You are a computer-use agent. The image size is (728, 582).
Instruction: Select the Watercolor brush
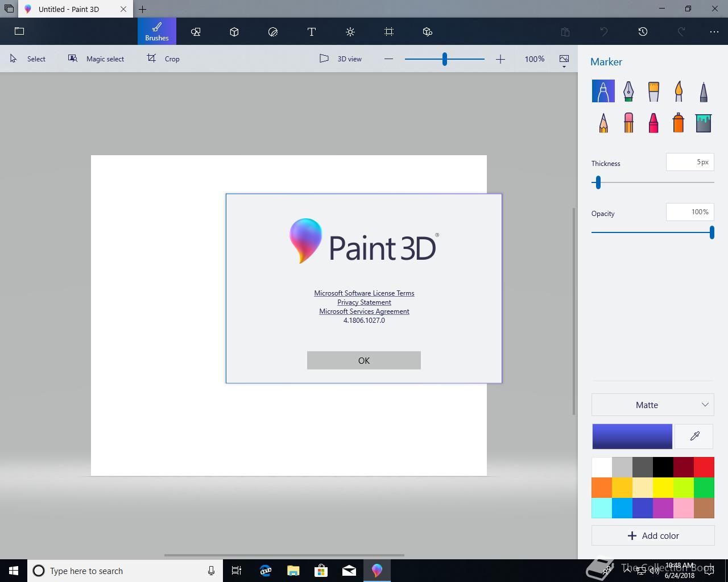[679, 91]
